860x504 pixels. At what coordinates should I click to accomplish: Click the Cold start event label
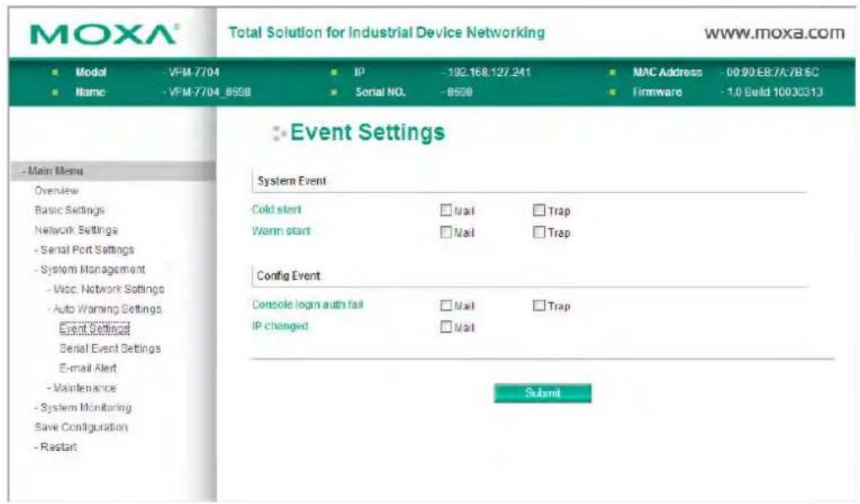277,210
